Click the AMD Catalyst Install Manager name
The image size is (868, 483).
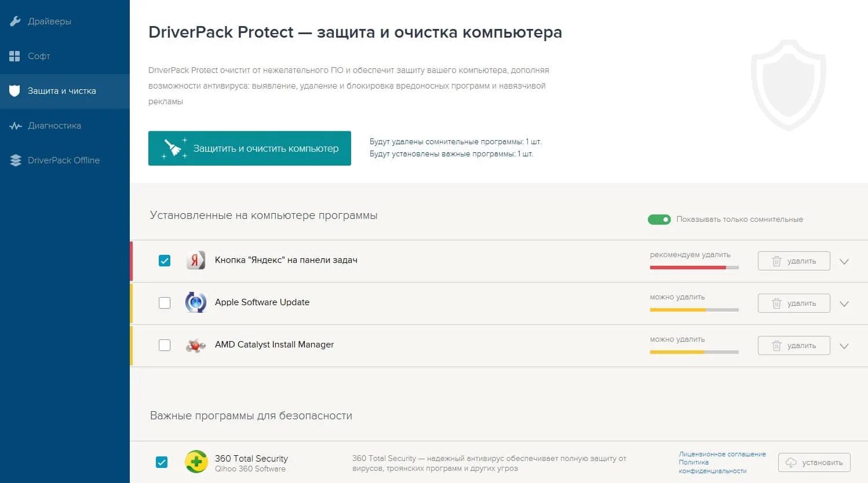pyautogui.click(x=274, y=345)
